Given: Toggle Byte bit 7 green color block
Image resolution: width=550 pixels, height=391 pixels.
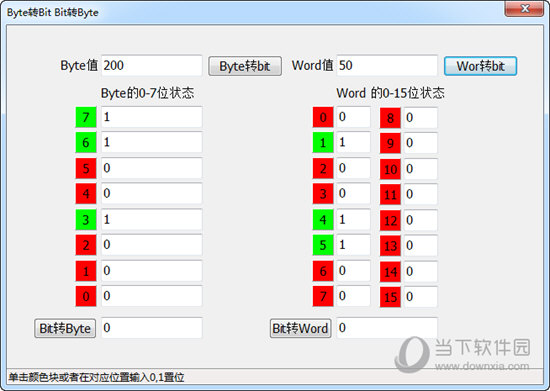Looking at the screenshot, I should coord(86,117).
